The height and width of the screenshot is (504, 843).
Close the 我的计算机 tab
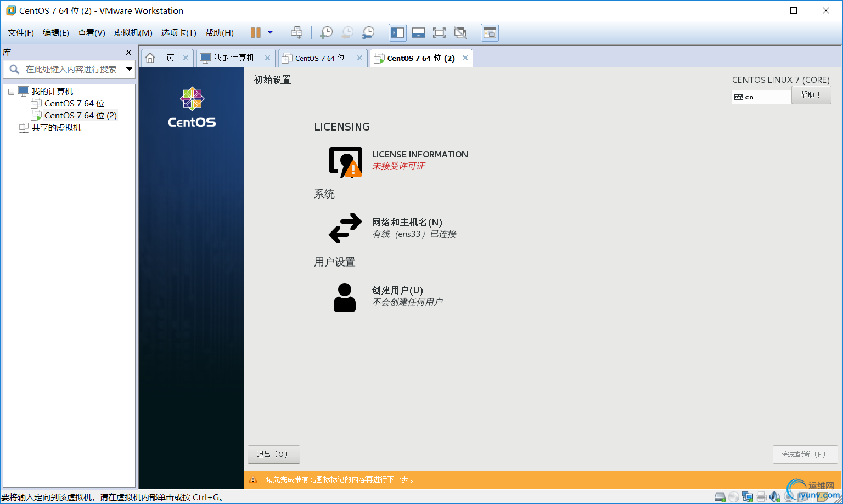pos(267,58)
